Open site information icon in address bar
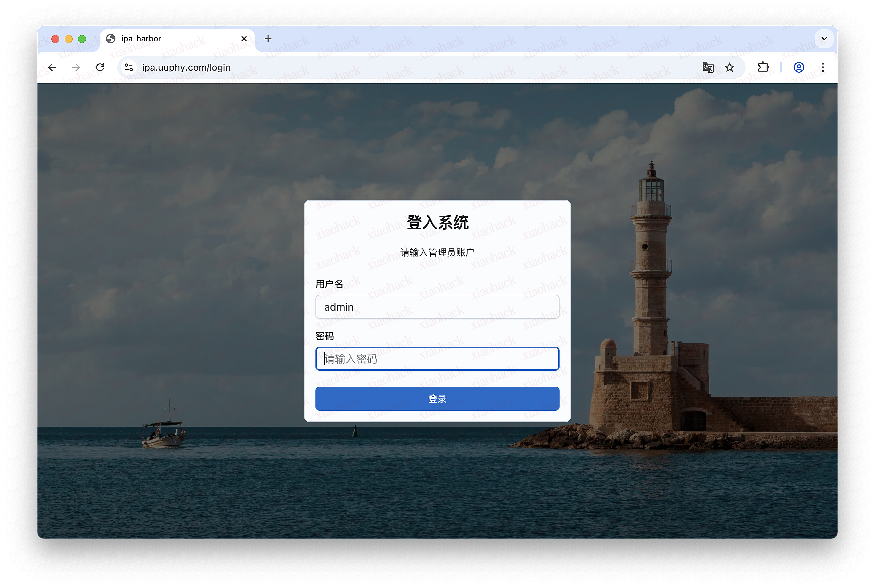 129,67
